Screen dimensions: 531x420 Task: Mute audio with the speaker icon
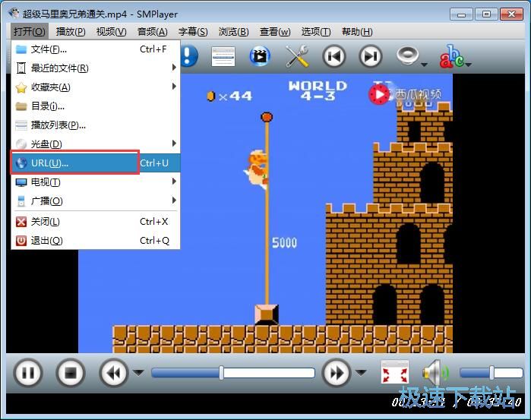435,373
